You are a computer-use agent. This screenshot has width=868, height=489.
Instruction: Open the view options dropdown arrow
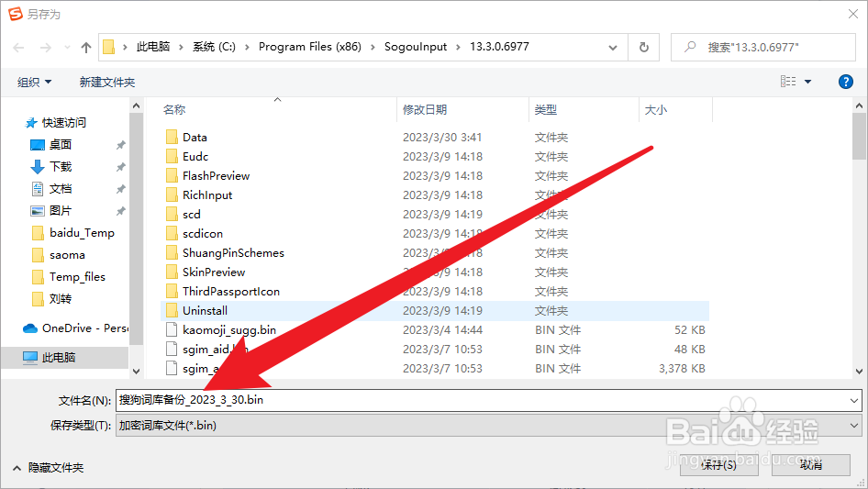click(807, 82)
